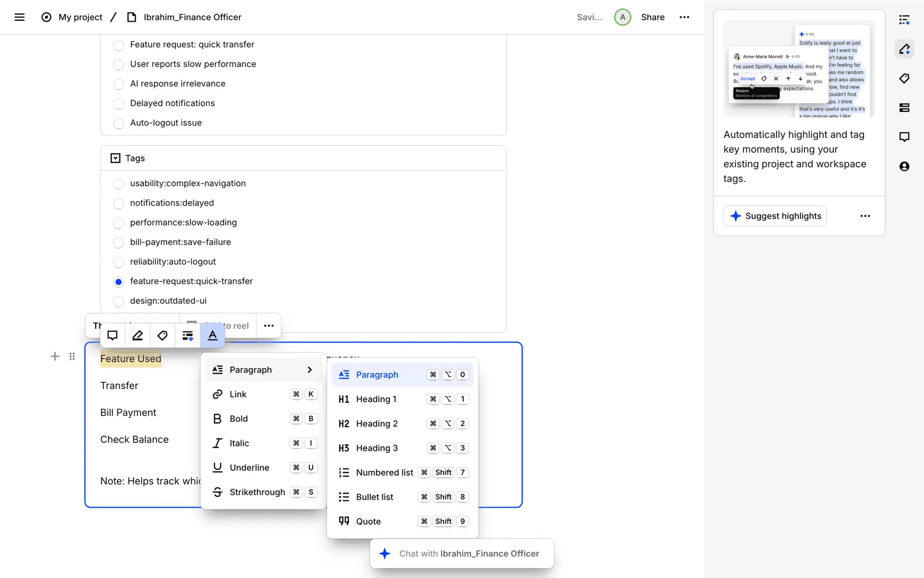Deselect feature-request:quick-transfer radio button

pyautogui.click(x=118, y=282)
